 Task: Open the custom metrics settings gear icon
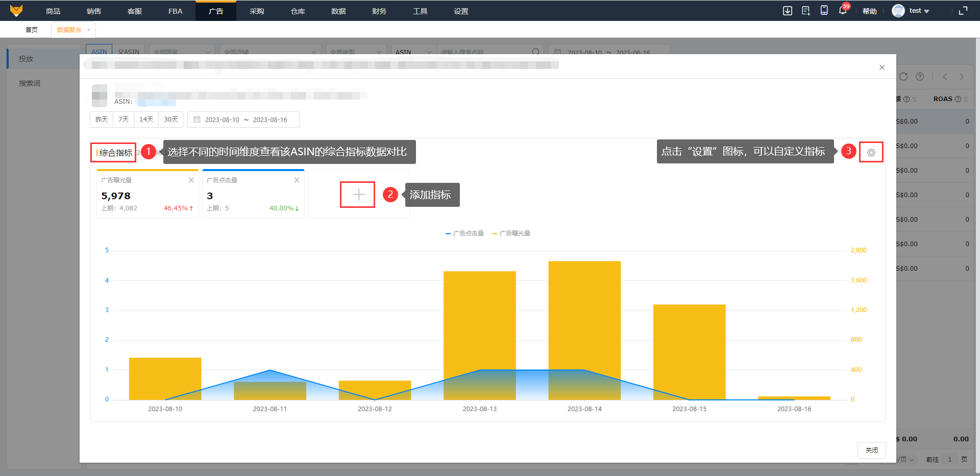point(871,153)
